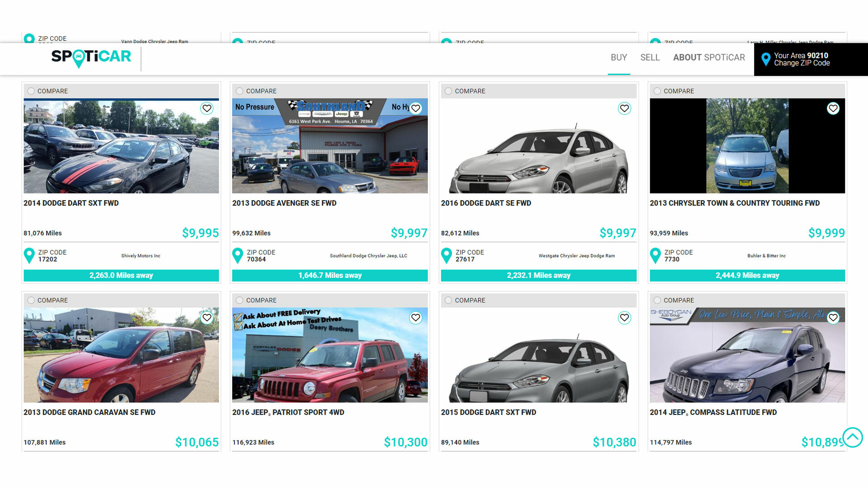868x488 pixels.
Task: Favorite the 2013 Dodge Avenger SE
Action: pos(415,108)
